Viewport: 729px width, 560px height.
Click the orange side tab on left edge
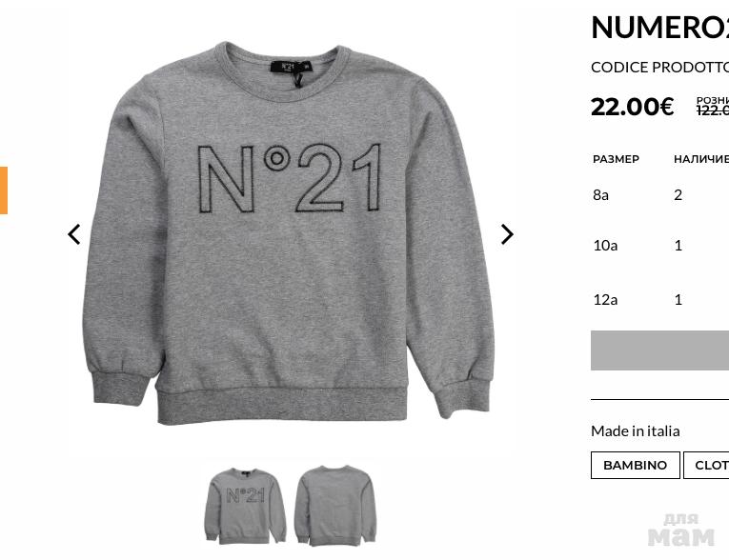click(4, 190)
